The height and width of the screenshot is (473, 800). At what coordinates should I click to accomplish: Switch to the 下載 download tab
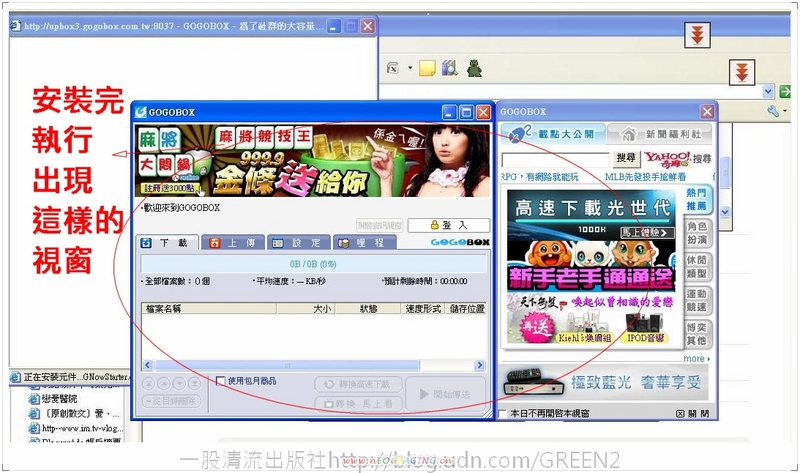tap(166, 243)
